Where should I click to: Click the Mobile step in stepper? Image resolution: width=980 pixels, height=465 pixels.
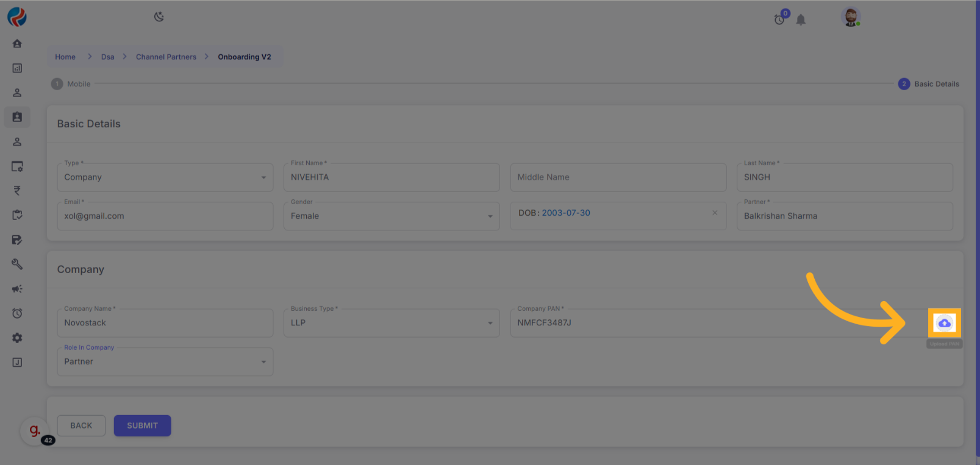tap(71, 84)
